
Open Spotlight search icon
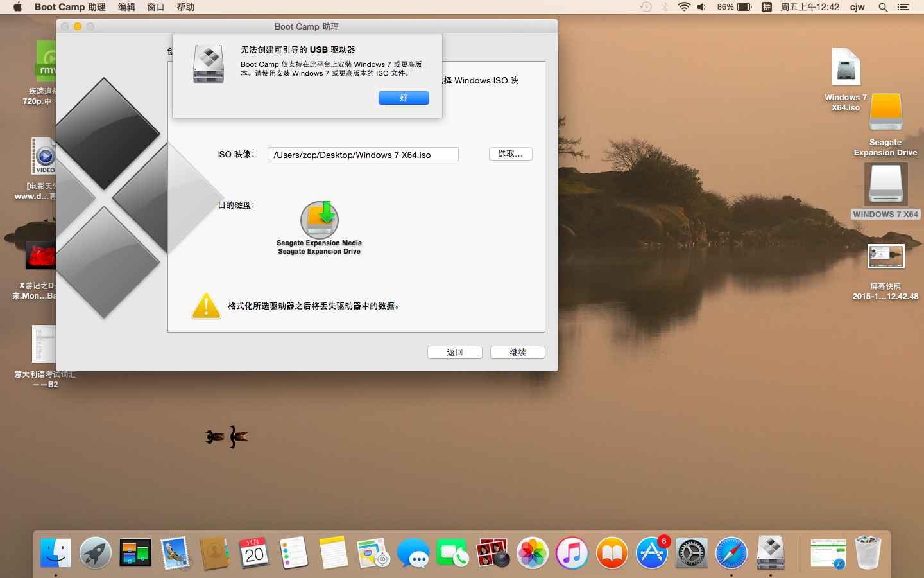tap(883, 7)
